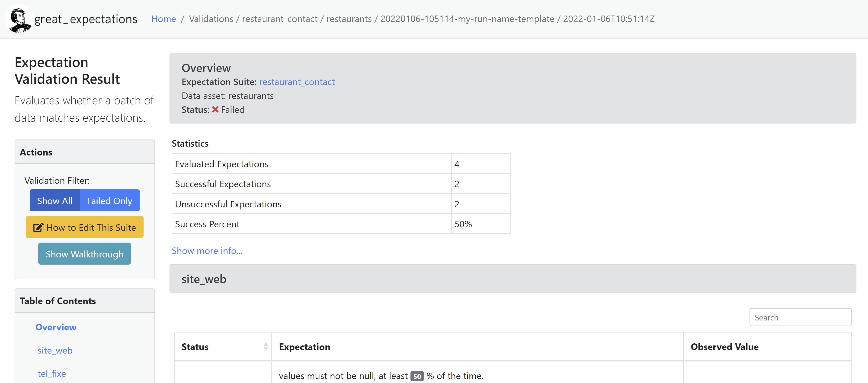Select tel_fixe in the Table of Contents
Screen dimensions: 868x383
click(x=51, y=373)
